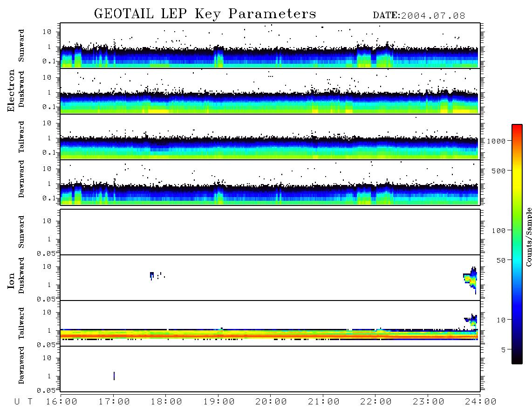The width and height of the screenshot is (532, 410).
Task: Click the vertical "Electron" group label
Action: (x=11, y=90)
